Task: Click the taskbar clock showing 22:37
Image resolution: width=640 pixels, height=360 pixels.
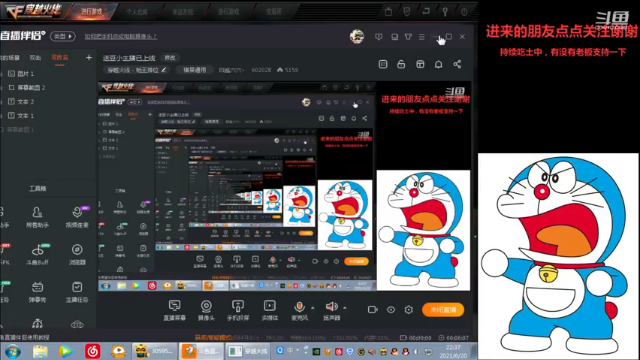Action: click(453, 351)
